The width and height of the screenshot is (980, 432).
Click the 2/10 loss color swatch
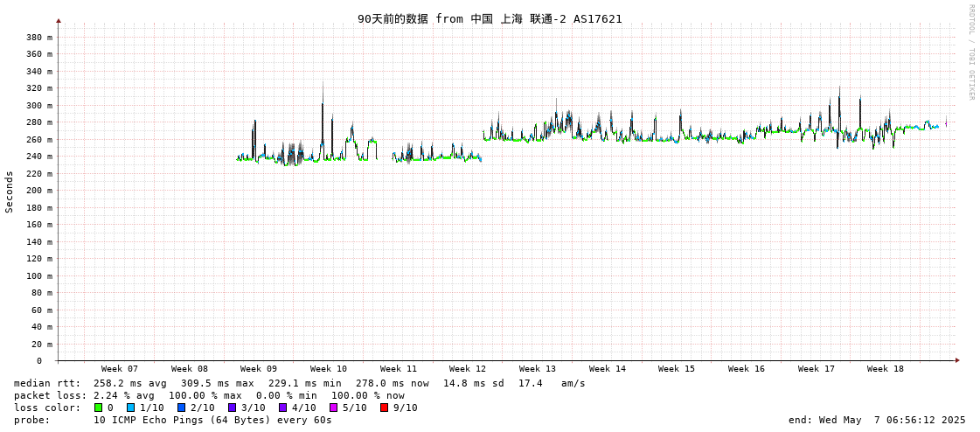(181, 408)
